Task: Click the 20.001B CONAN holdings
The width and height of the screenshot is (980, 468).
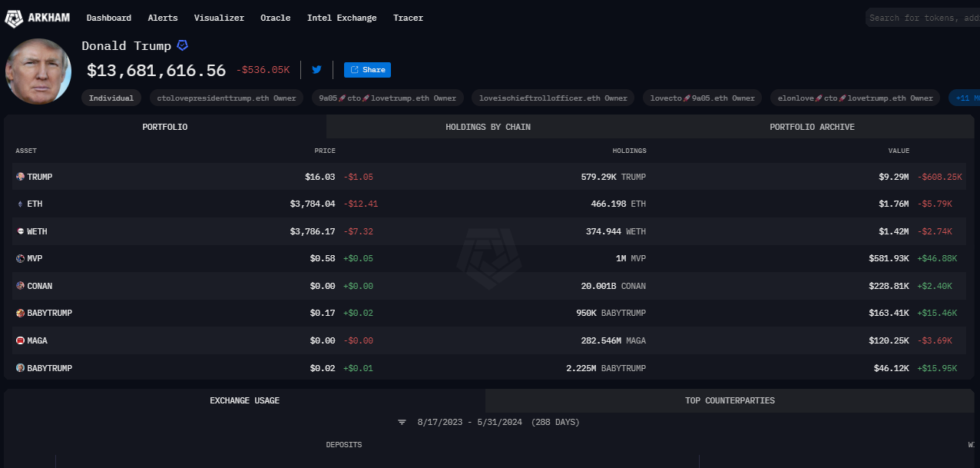Action: pos(613,286)
